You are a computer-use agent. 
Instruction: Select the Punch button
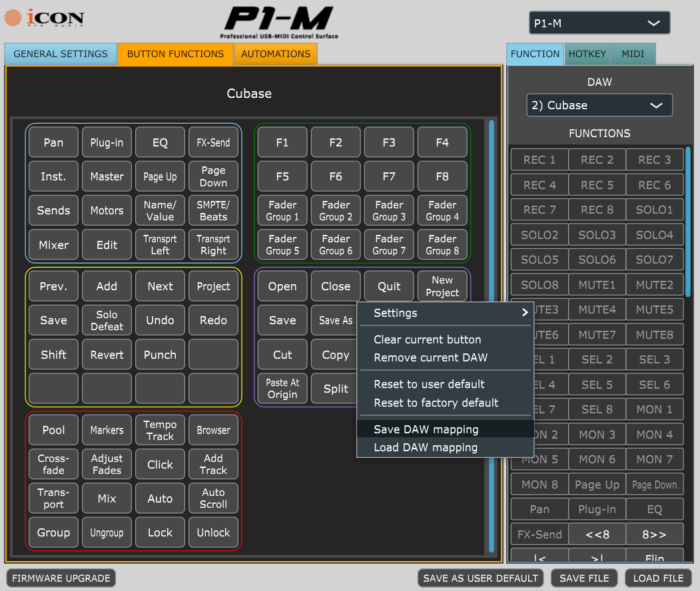160,355
